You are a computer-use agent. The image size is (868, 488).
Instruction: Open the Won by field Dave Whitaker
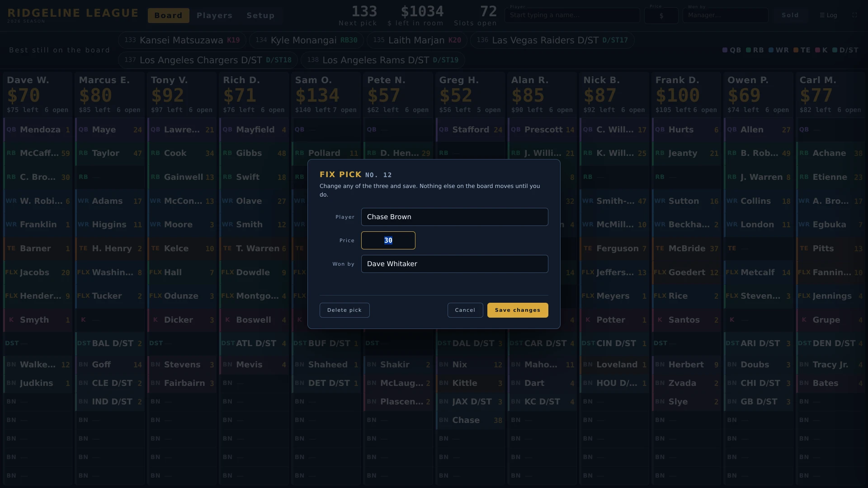(455, 264)
